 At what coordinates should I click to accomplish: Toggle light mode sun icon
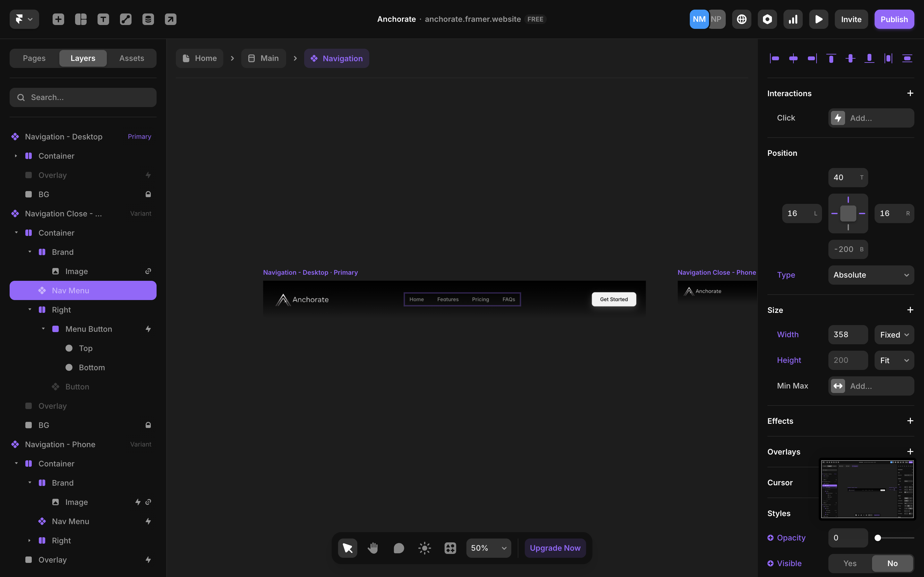tap(424, 548)
